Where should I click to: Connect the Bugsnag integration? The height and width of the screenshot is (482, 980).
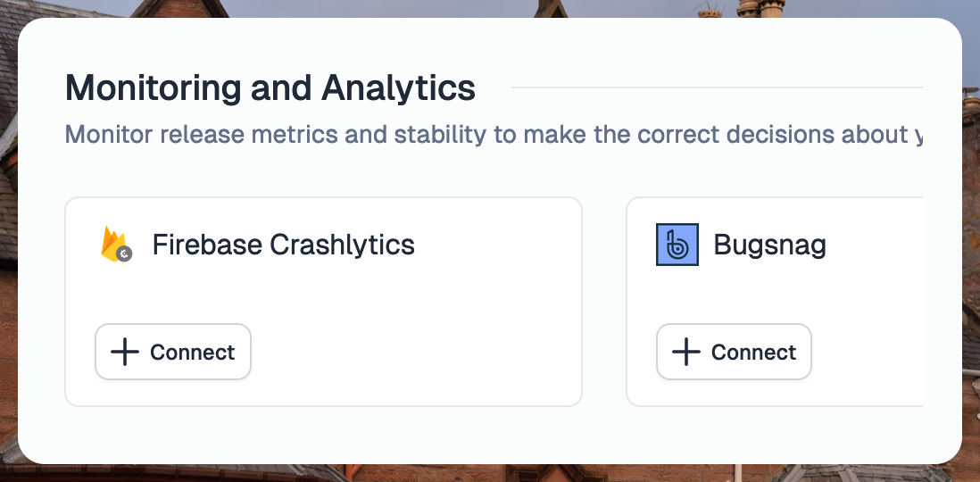click(734, 352)
